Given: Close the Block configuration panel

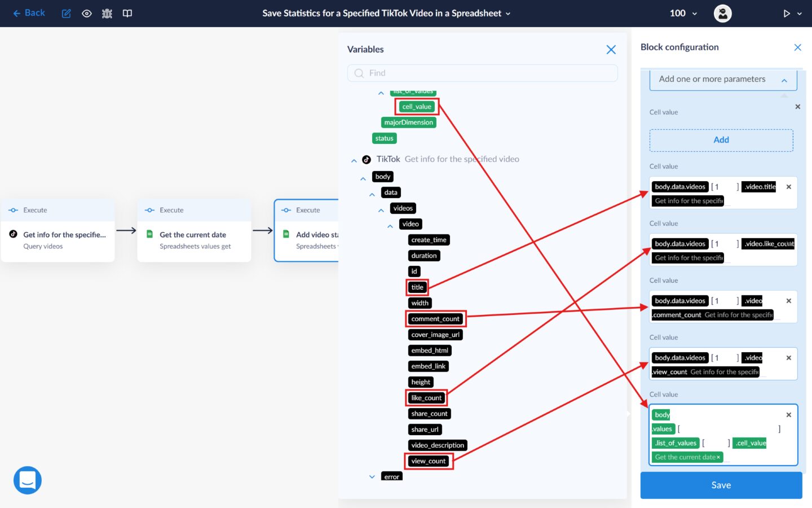Looking at the screenshot, I should click(x=797, y=47).
